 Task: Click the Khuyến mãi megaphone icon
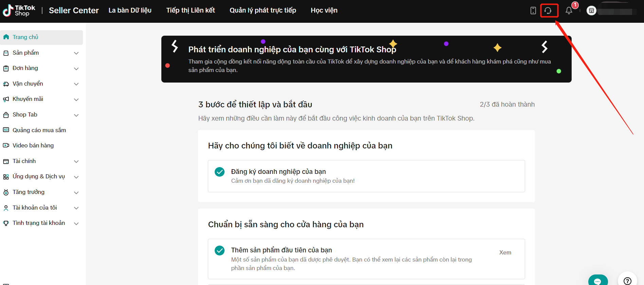6,99
